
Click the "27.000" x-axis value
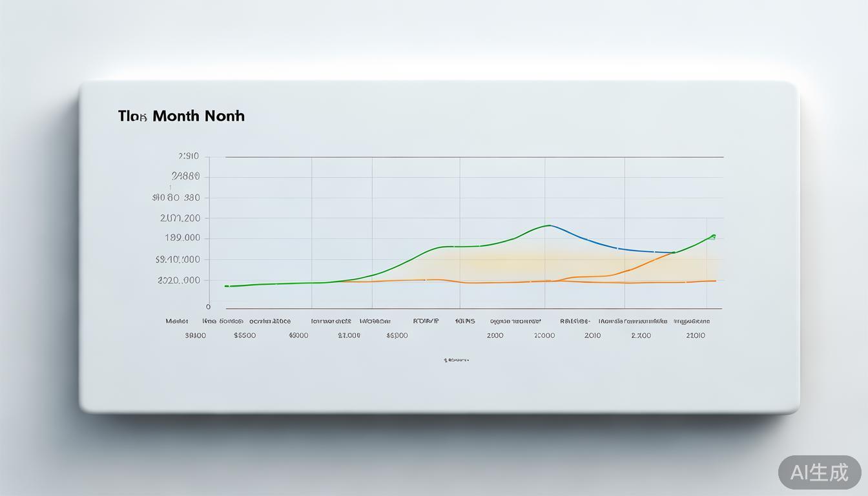(349, 336)
